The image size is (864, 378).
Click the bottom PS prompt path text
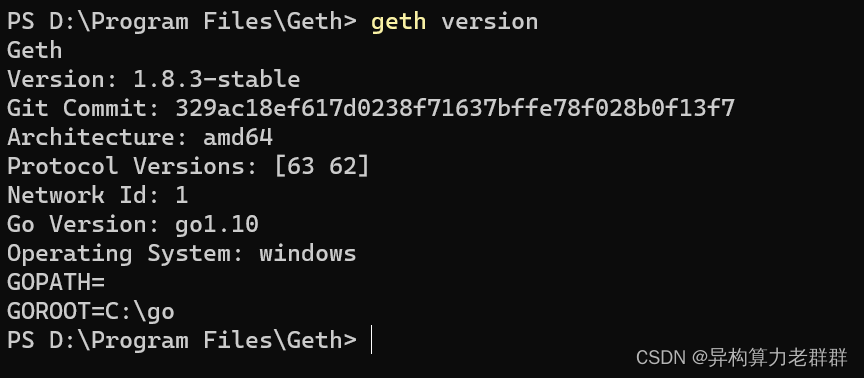[182, 340]
